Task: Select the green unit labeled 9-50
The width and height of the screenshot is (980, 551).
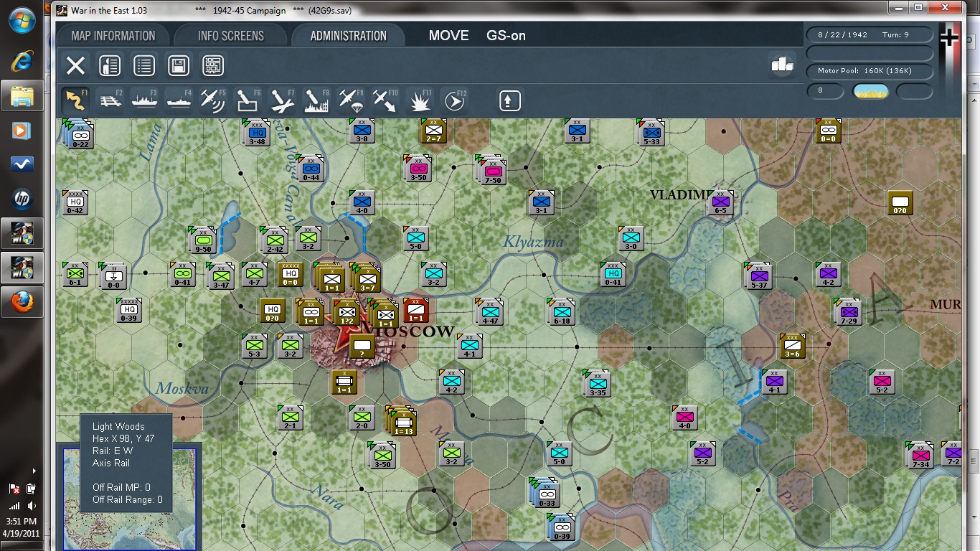Action: point(203,240)
